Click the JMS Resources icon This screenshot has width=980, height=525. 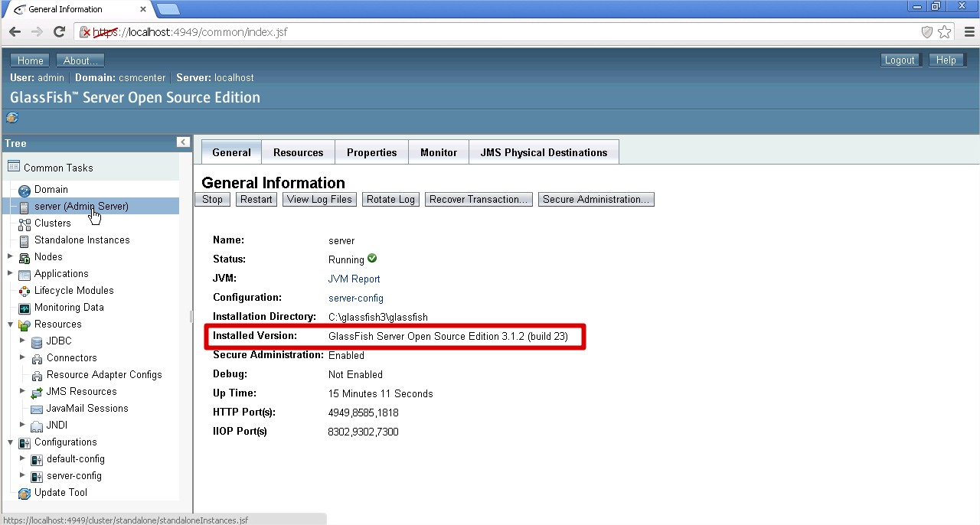(36, 391)
